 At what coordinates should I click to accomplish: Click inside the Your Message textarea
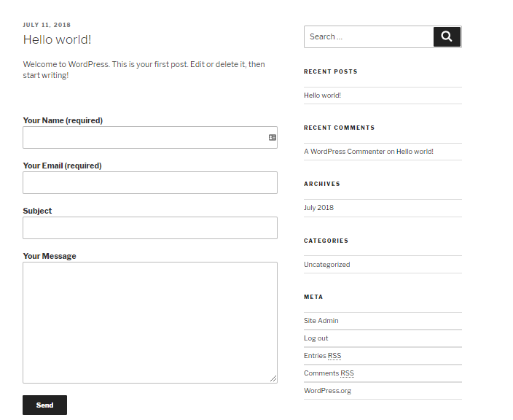click(x=150, y=322)
